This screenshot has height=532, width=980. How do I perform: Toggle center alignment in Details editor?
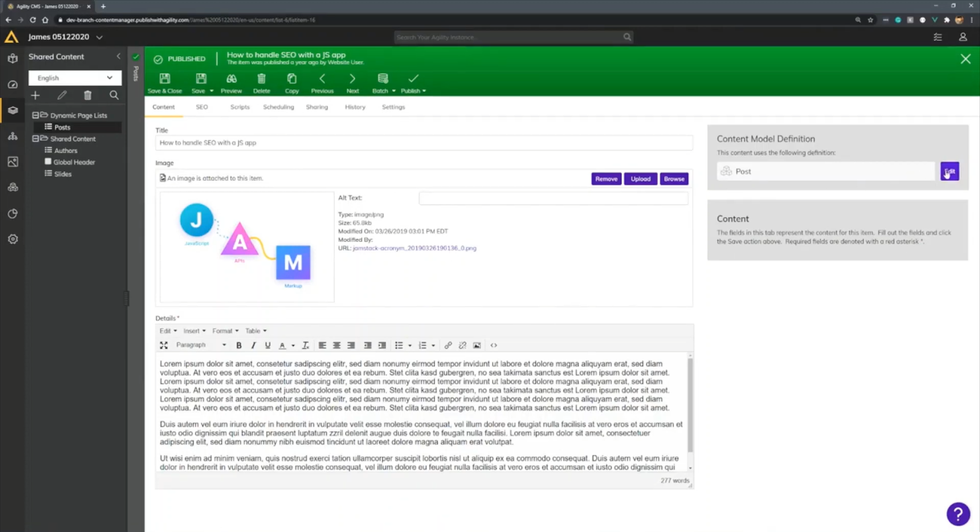337,345
